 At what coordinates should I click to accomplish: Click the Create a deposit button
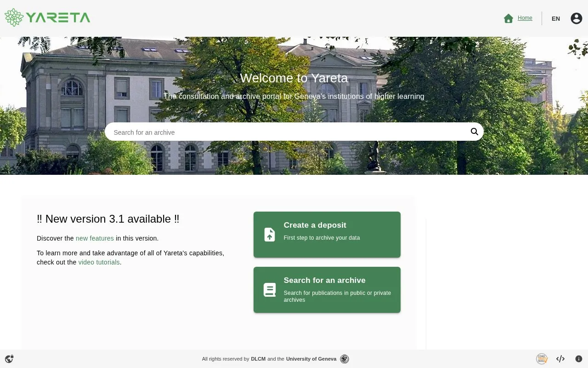(x=327, y=235)
